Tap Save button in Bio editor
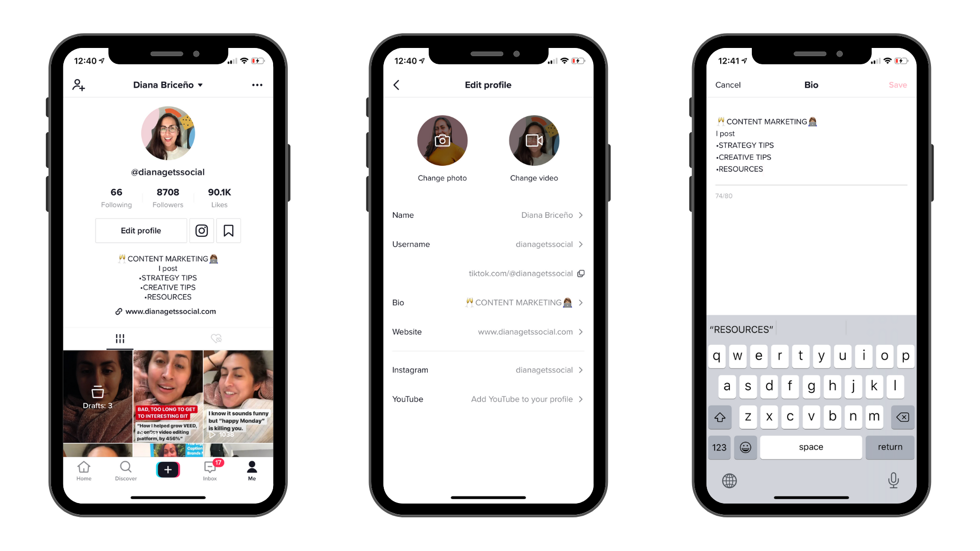 click(x=898, y=84)
